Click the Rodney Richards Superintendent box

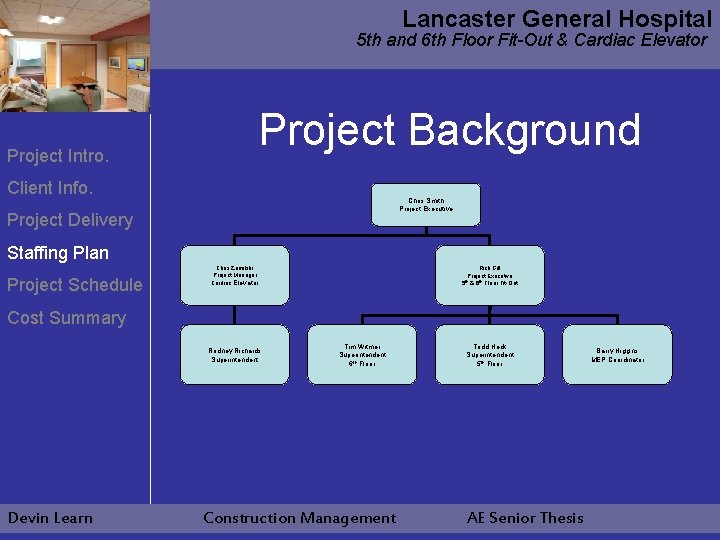(x=235, y=354)
